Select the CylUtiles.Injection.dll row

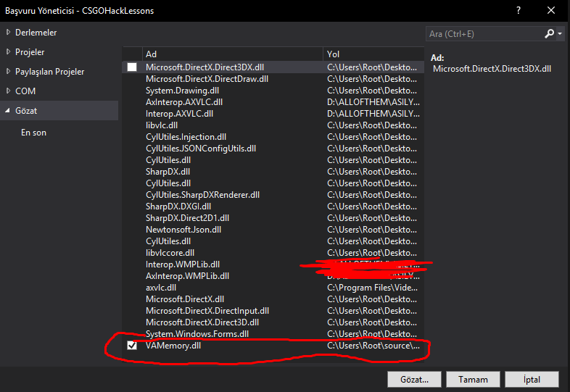pos(273,137)
